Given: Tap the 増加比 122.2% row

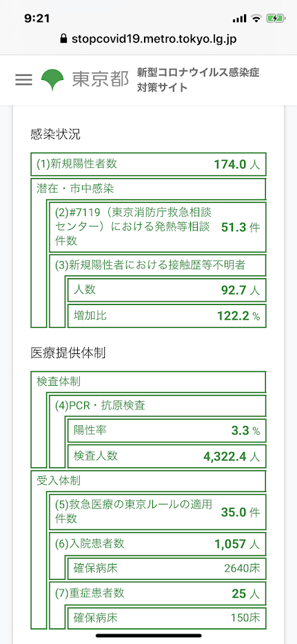Looking at the screenshot, I should pos(167,316).
